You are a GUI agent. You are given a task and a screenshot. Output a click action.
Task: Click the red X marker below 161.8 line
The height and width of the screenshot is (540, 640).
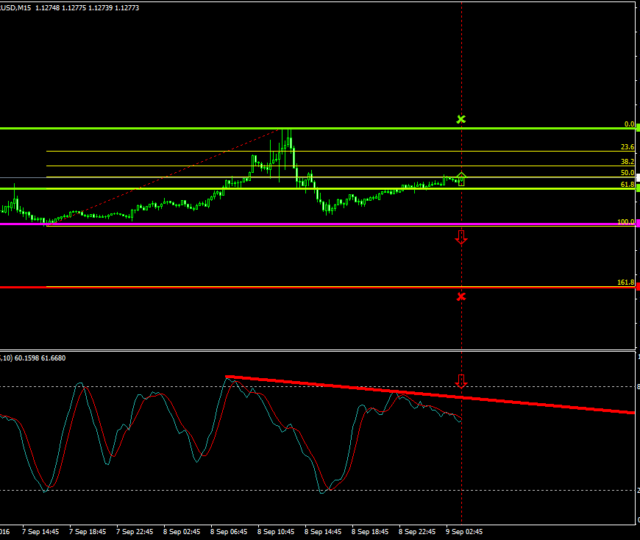461,297
